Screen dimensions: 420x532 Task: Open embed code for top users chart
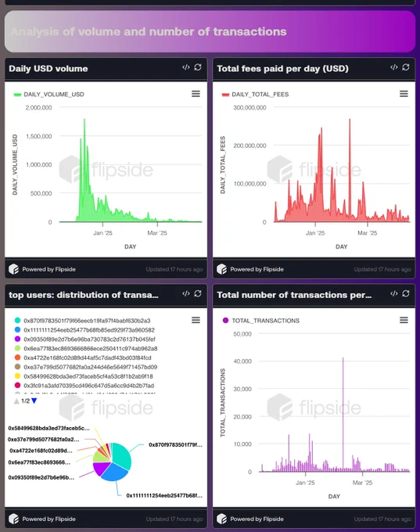coord(185,293)
